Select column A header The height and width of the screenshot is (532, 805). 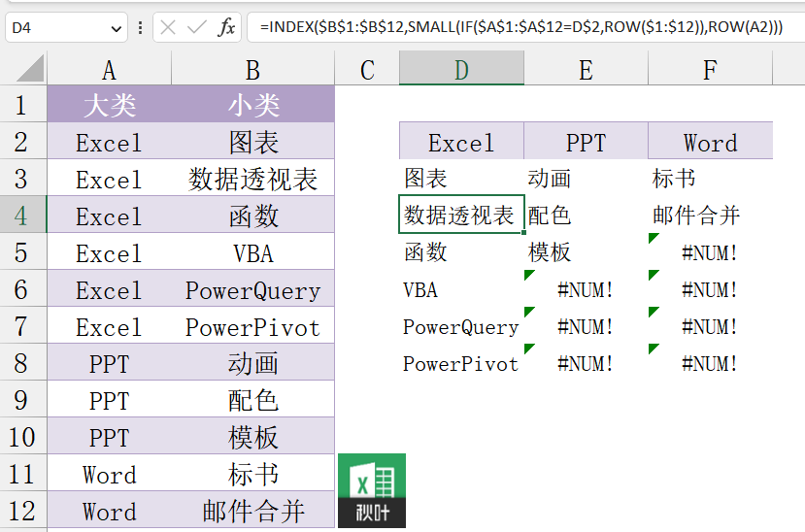[109, 69]
